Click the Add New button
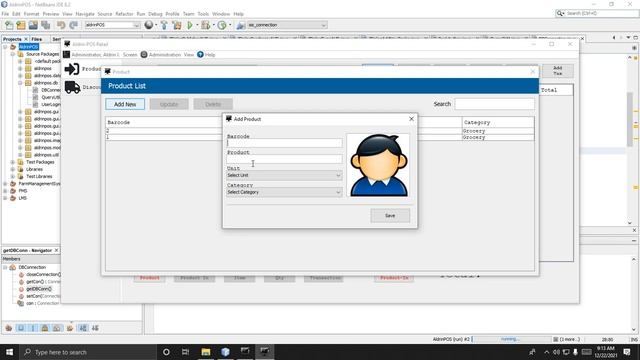640x360 pixels. (x=125, y=104)
